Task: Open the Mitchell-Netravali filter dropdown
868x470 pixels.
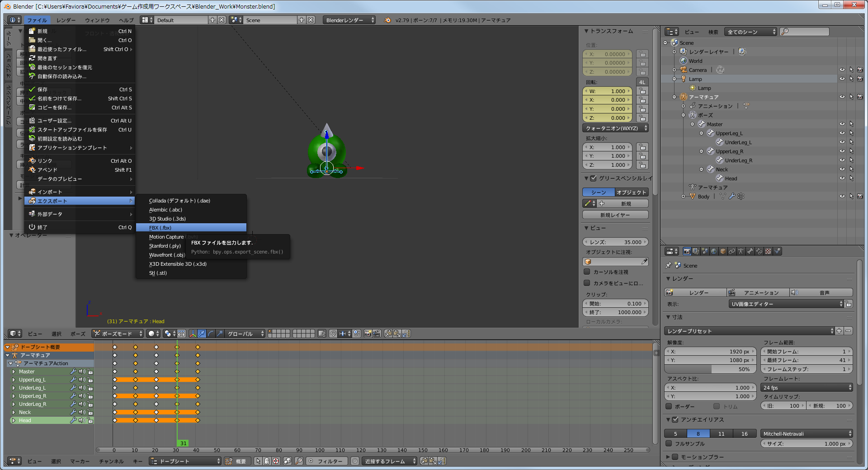Action: click(x=807, y=433)
